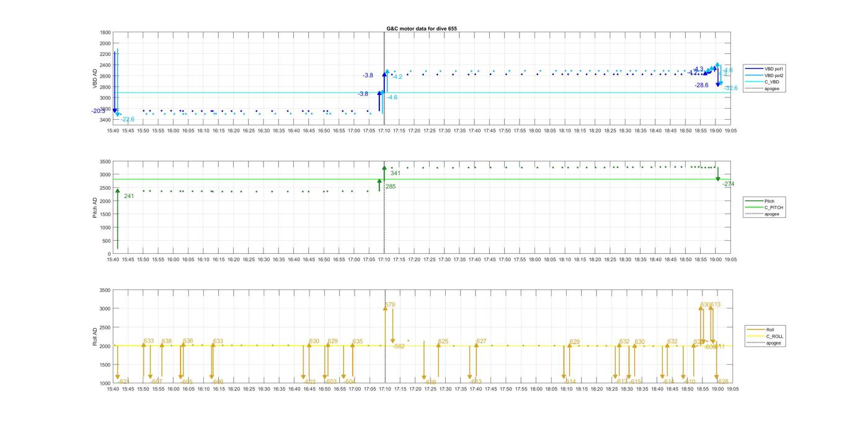Viewport: 868px width, 430px height.
Task: Click the '1000' tick on the Roll AD axis
Action: point(105,383)
